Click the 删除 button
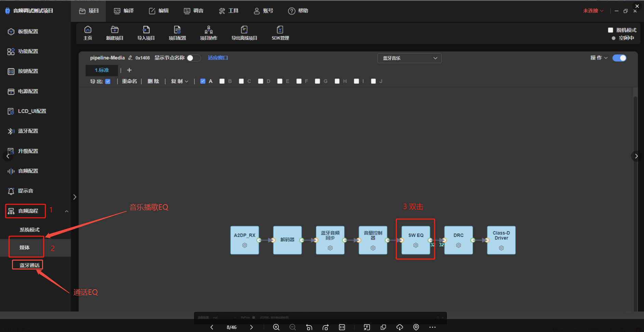 [x=153, y=81]
